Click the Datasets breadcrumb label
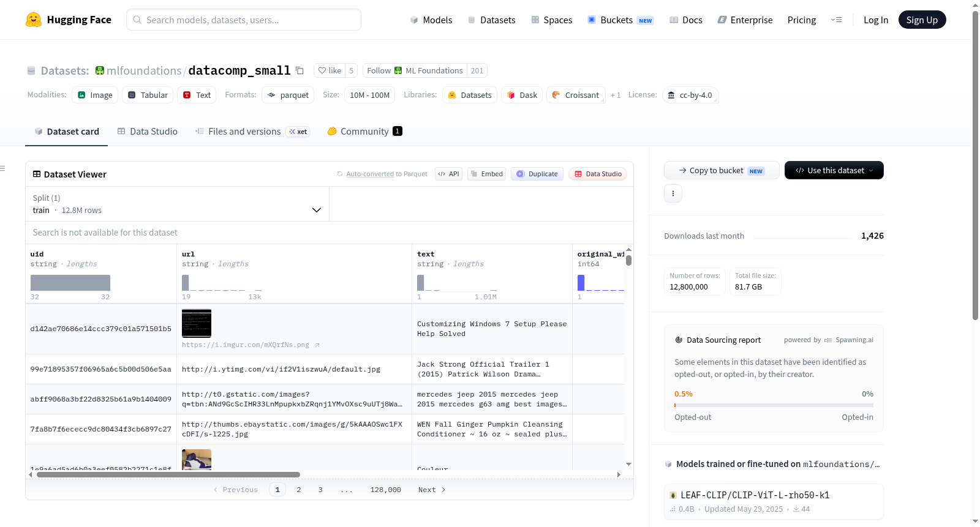 (65, 70)
